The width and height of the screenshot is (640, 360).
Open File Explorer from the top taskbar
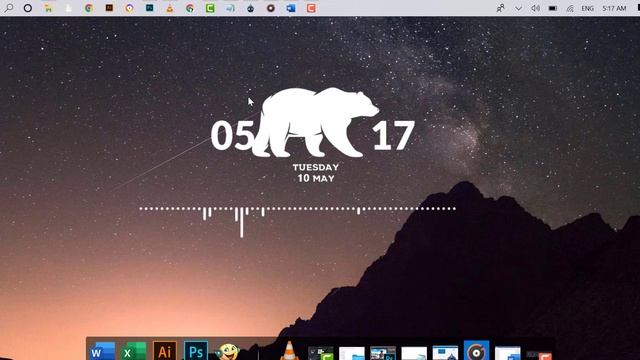tap(48, 8)
